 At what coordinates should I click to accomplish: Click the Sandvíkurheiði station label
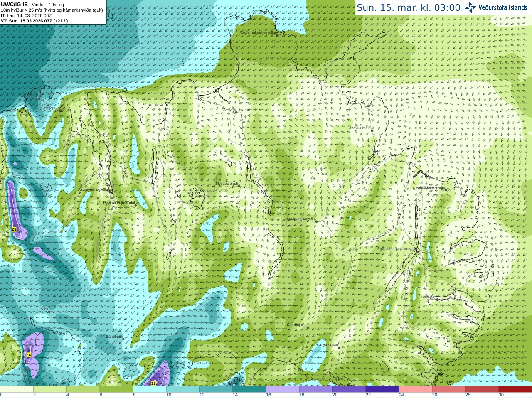(360, 128)
